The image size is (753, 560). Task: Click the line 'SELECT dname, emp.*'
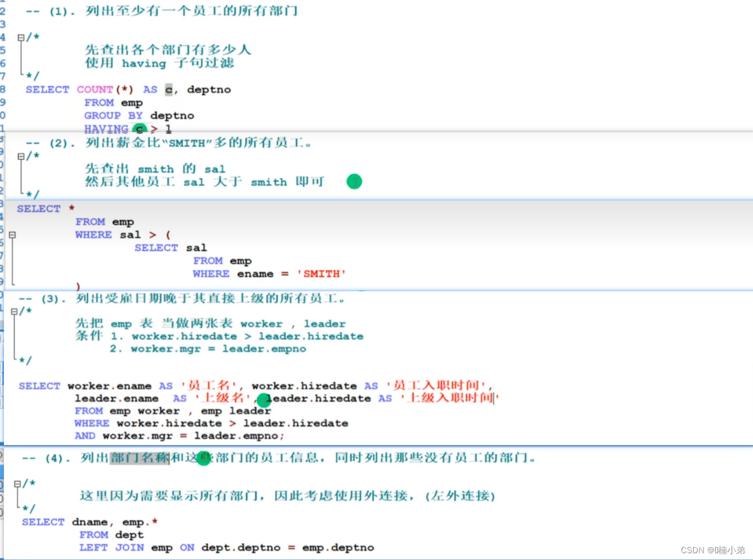(90, 522)
